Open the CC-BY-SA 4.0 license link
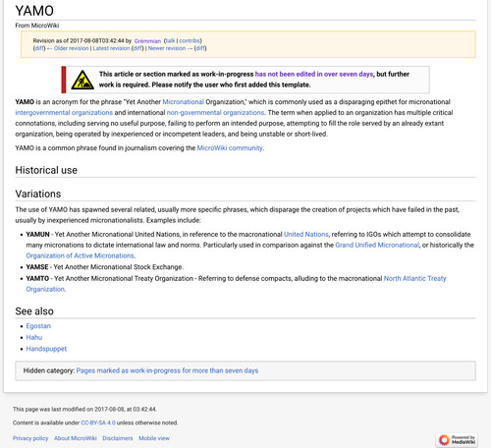This screenshot has width=491, height=448. [x=98, y=422]
